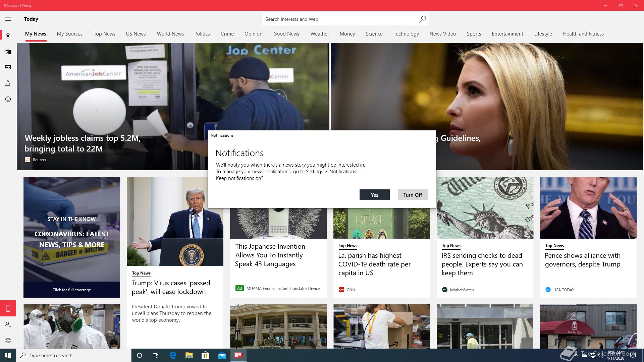
Task: Open Health and Fitness tab
Action: pos(583,34)
